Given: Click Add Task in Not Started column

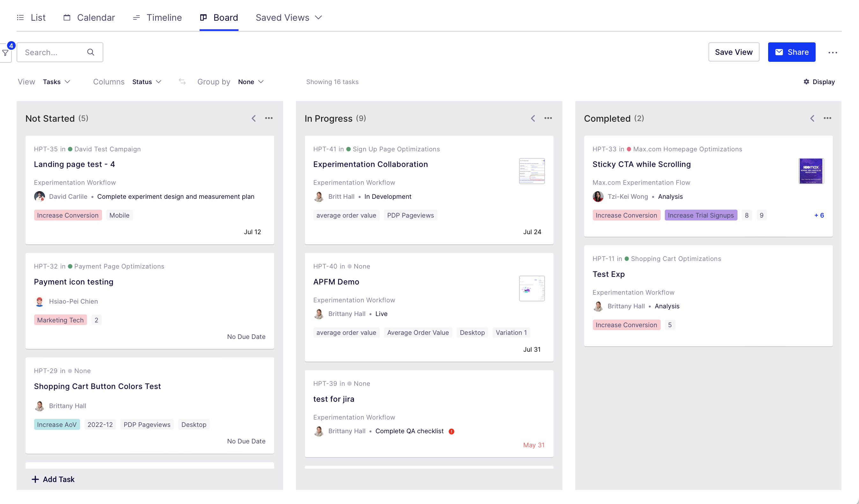Looking at the screenshot, I should (x=52, y=479).
